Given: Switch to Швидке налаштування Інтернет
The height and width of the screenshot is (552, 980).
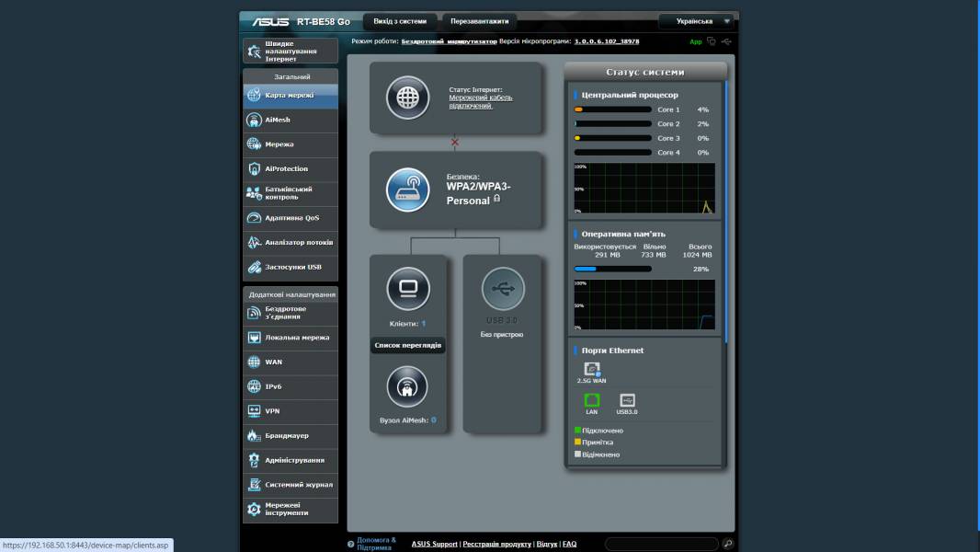Looking at the screenshot, I should [290, 49].
